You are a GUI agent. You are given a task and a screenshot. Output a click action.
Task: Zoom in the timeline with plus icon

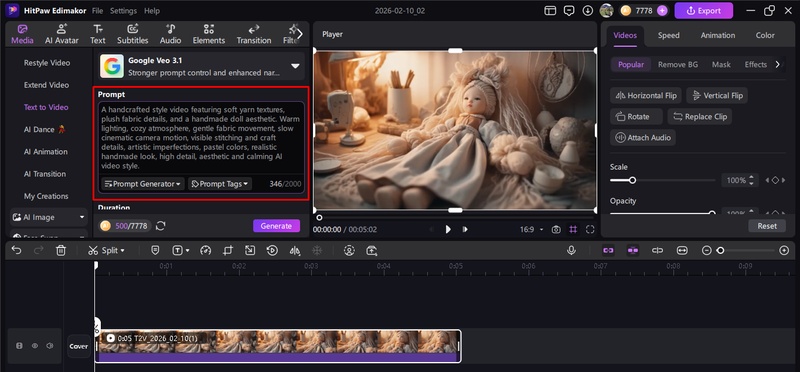pyautogui.click(x=784, y=251)
